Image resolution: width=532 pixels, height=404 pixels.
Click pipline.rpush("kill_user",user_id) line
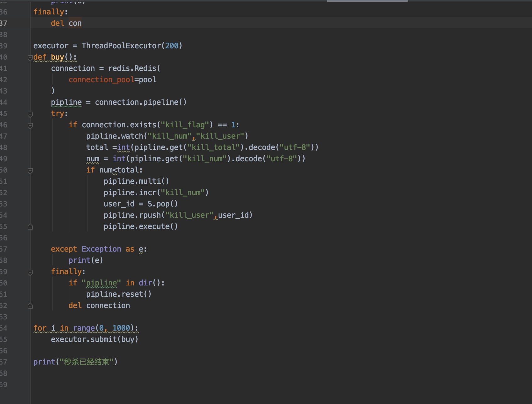click(178, 215)
